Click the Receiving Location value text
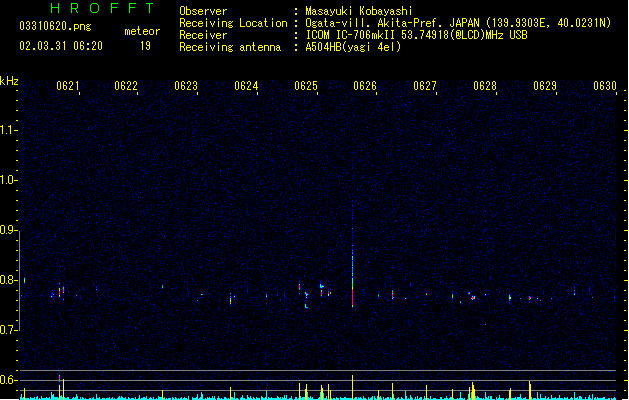The height and width of the screenshot is (400, 629). tap(458, 23)
